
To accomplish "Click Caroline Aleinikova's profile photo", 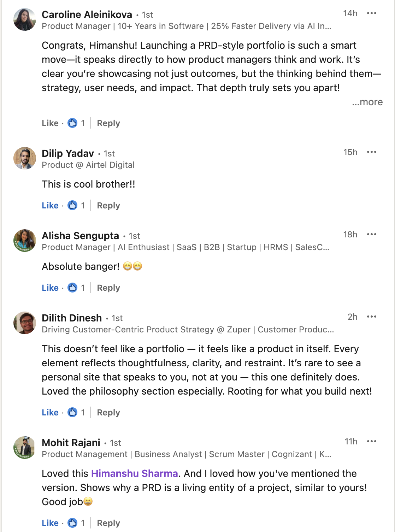I will click(25, 19).
